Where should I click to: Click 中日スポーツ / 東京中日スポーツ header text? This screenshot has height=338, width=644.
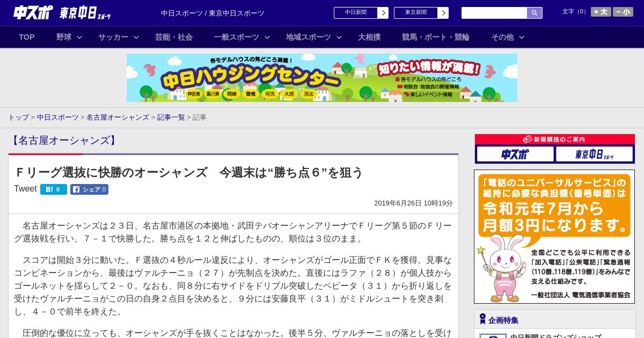click(x=213, y=13)
